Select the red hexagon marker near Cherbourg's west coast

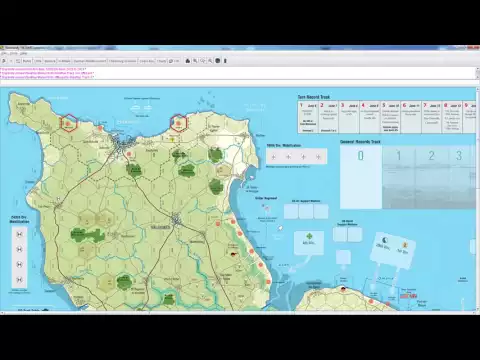[69, 123]
